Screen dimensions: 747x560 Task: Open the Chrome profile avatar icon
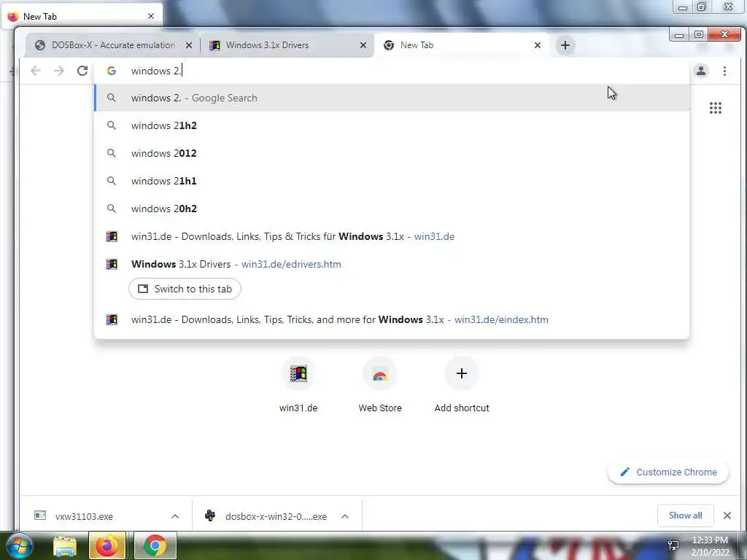(701, 71)
